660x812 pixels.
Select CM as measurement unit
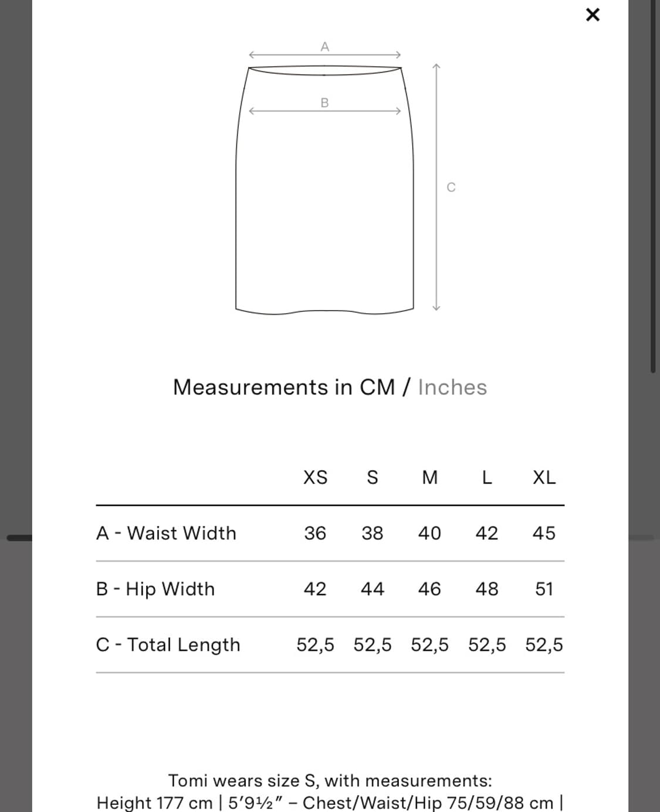click(377, 388)
